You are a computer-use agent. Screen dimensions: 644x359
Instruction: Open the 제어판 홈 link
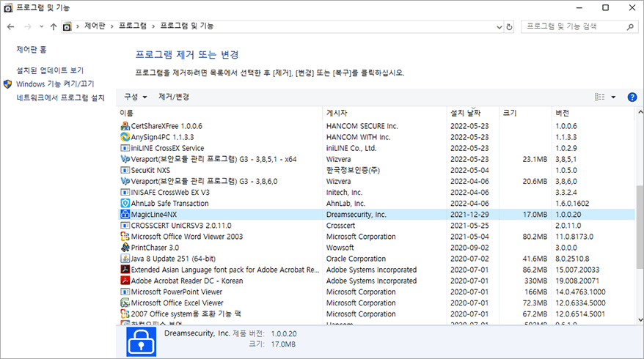pos(32,50)
